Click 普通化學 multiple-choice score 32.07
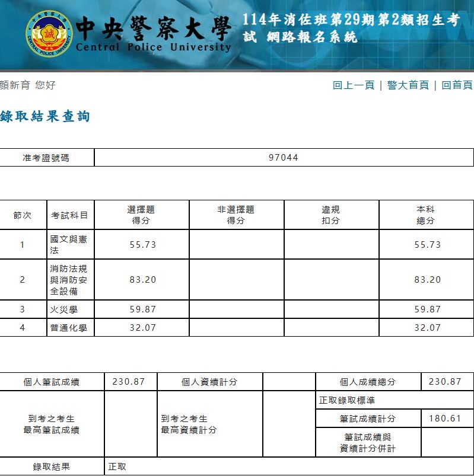The image size is (474, 476). (x=142, y=328)
